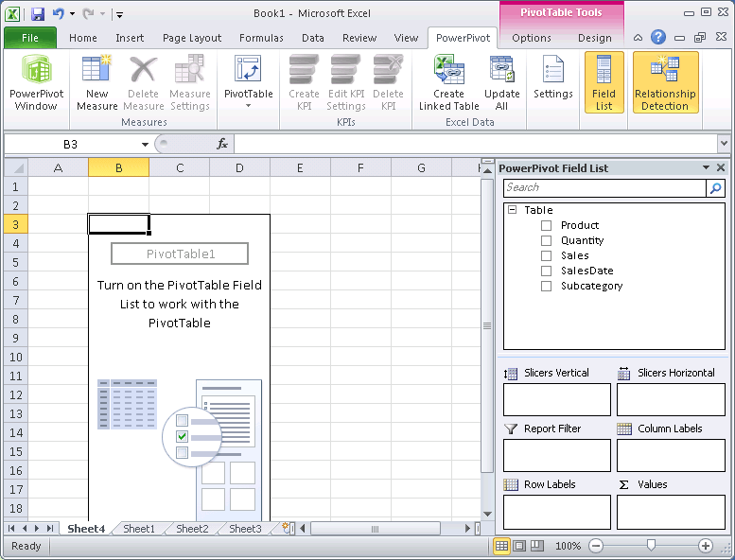Click the Create KPI icon
Image resolution: width=735 pixels, height=560 pixels.
[304, 69]
